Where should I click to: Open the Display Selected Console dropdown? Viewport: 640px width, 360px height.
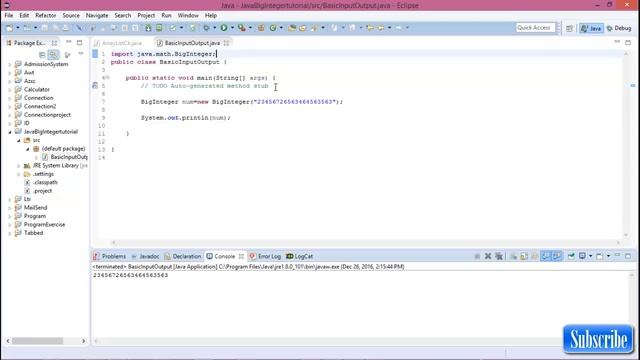590,256
